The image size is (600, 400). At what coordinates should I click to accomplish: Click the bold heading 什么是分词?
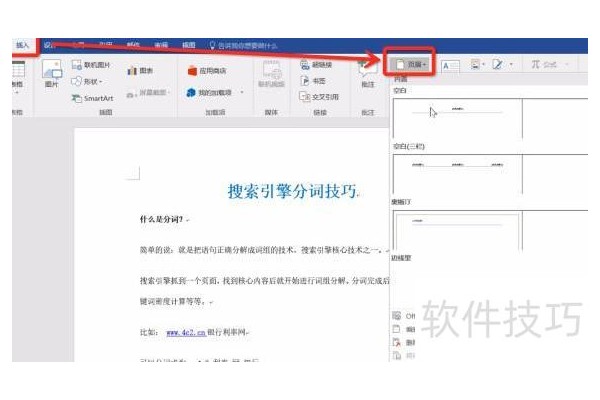pyautogui.click(x=161, y=219)
